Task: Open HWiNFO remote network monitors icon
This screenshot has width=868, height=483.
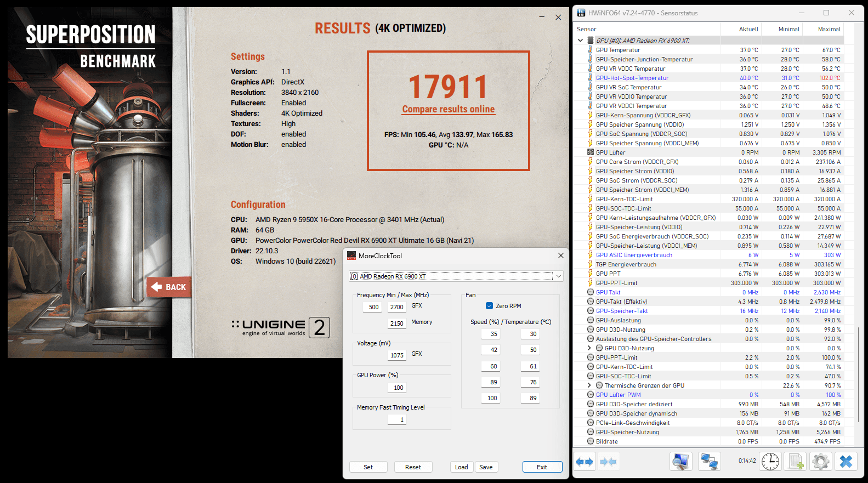Action: coord(709,462)
